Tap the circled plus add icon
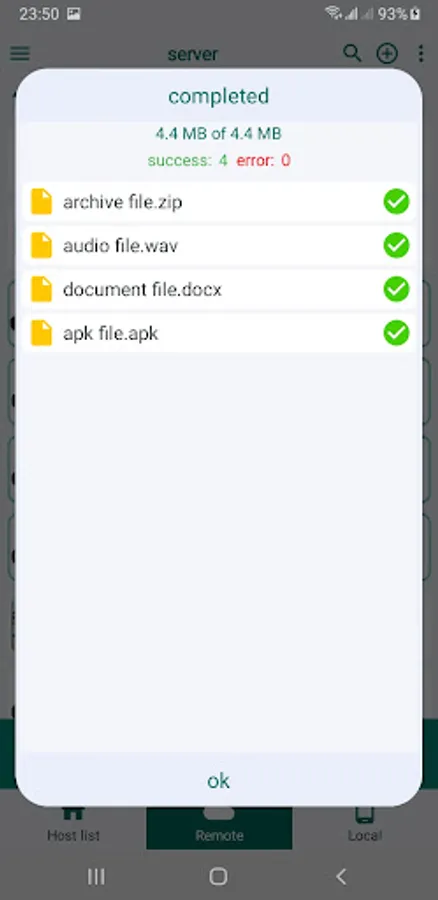This screenshot has width=438, height=900. pyautogui.click(x=387, y=53)
